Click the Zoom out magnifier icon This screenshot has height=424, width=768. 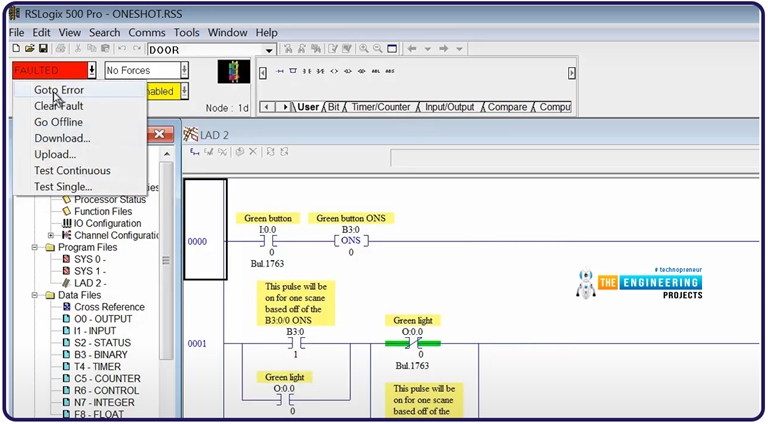pos(378,48)
